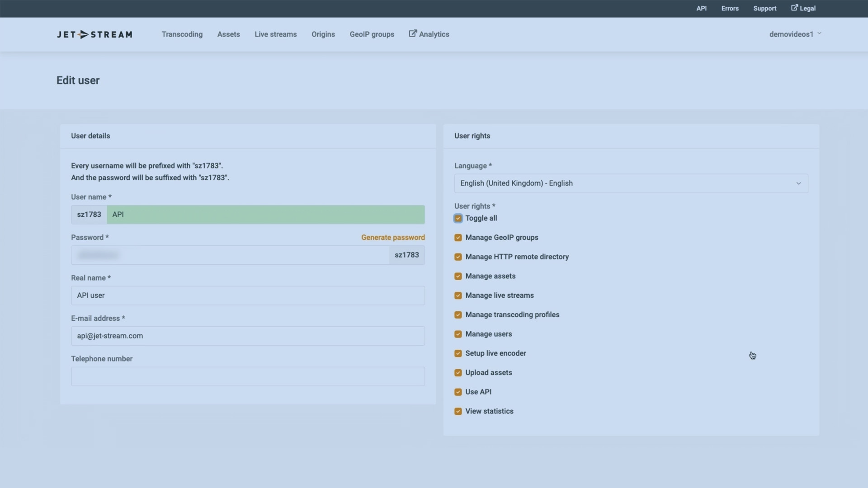Click the Telephone number input field
The height and width of the screenshot is (488, 868).
coord(247,376)
